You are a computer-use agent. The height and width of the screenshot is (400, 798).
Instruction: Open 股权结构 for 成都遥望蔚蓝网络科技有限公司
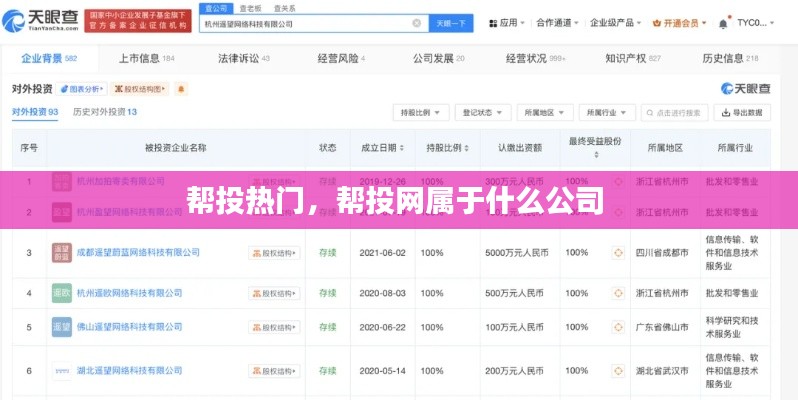[x=274, y=253]
